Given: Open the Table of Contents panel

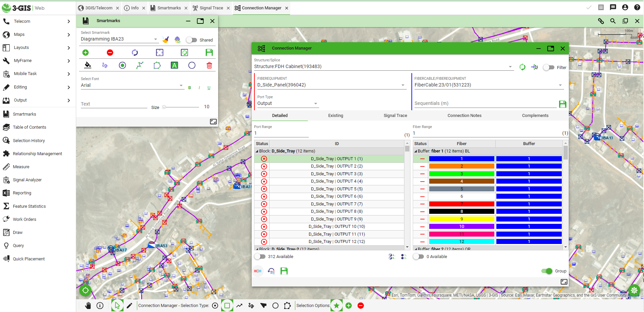Looking at the screenshot, I should point(30,127).
